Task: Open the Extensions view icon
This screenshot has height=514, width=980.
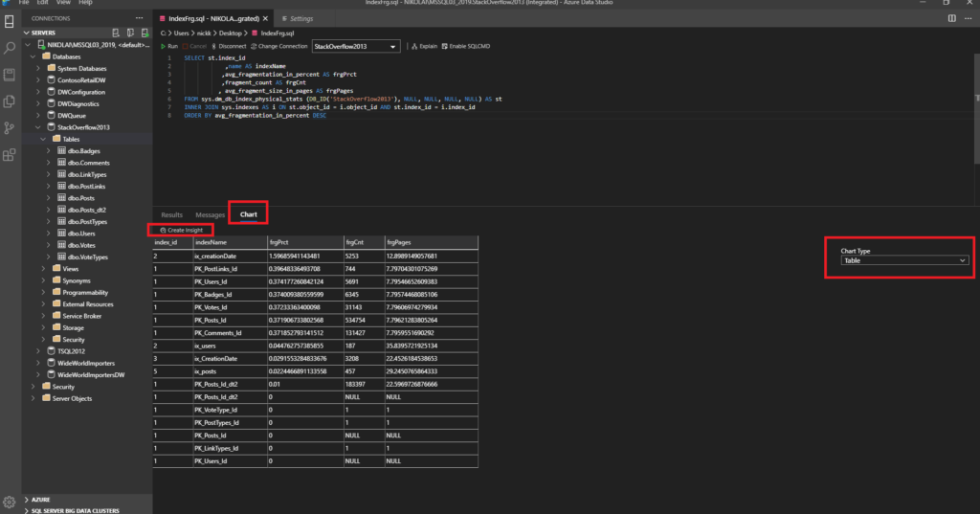Action: (10, 155)
